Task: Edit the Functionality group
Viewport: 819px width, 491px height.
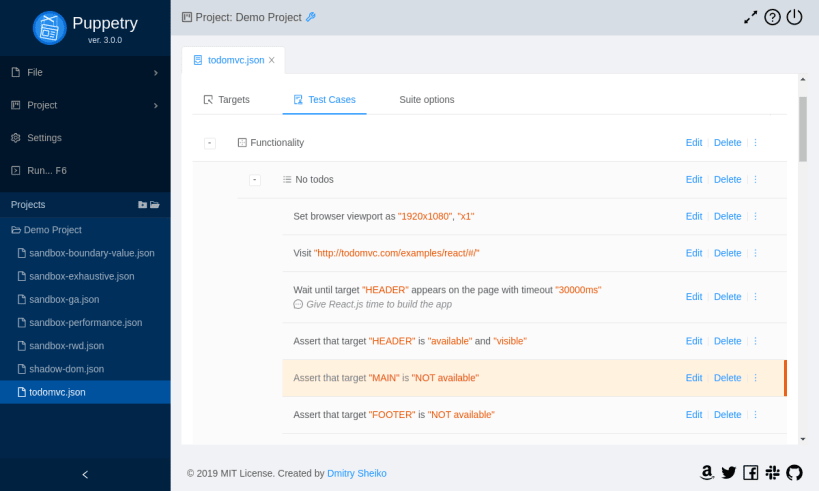Action: 694,143
